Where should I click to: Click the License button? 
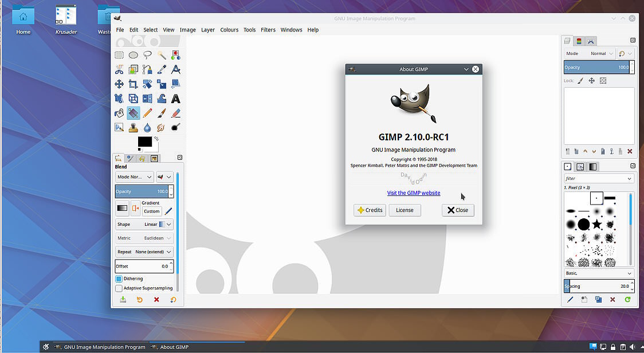click(x=405, y=210)
